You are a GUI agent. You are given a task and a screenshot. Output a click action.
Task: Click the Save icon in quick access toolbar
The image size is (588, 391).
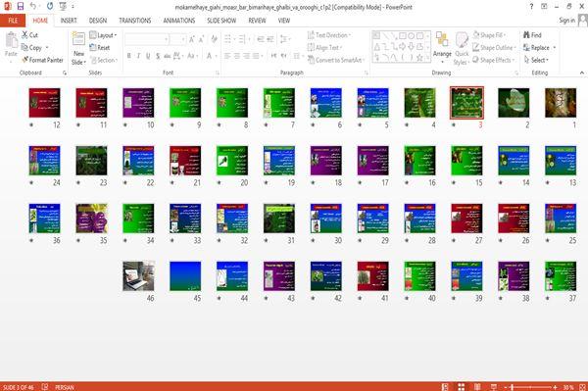point(21,6)
